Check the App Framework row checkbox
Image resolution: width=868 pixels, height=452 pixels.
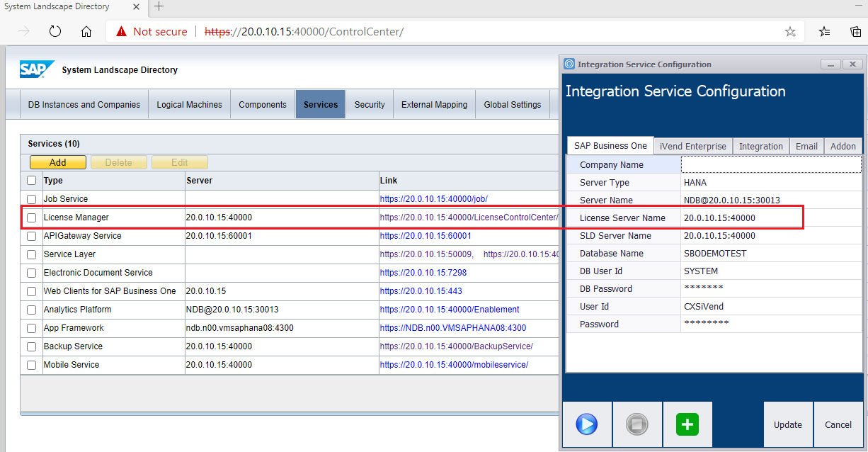coord(31,328)
